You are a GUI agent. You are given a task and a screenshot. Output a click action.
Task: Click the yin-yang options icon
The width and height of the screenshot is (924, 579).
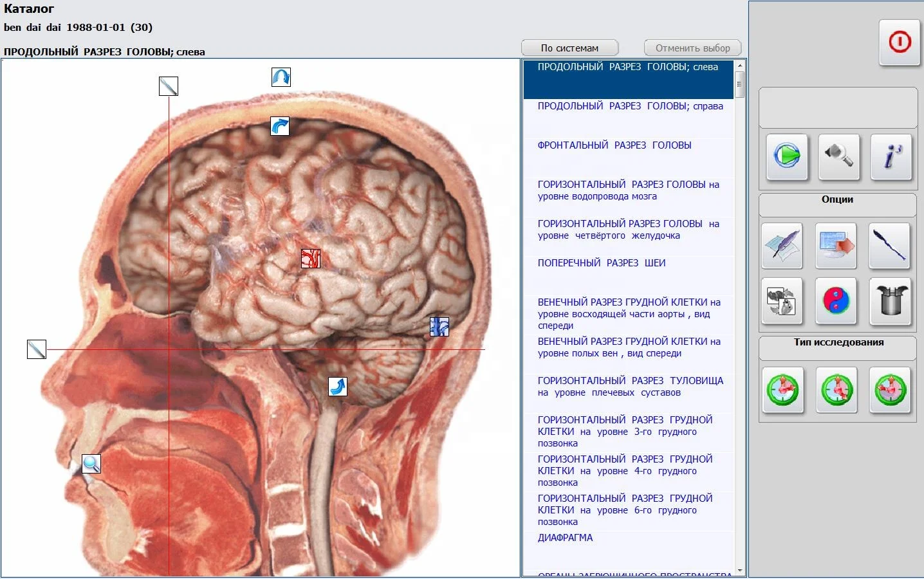(836, 300)
